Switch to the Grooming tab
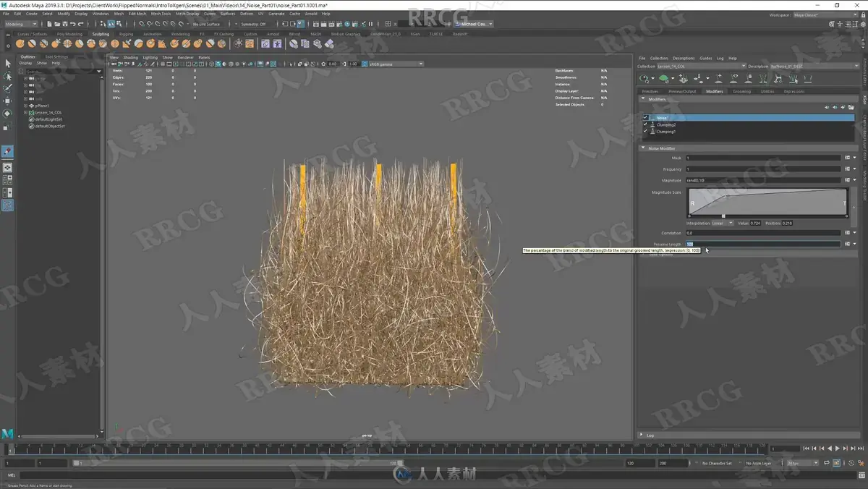The image size is (868, 489). click(x=741, y=91)
